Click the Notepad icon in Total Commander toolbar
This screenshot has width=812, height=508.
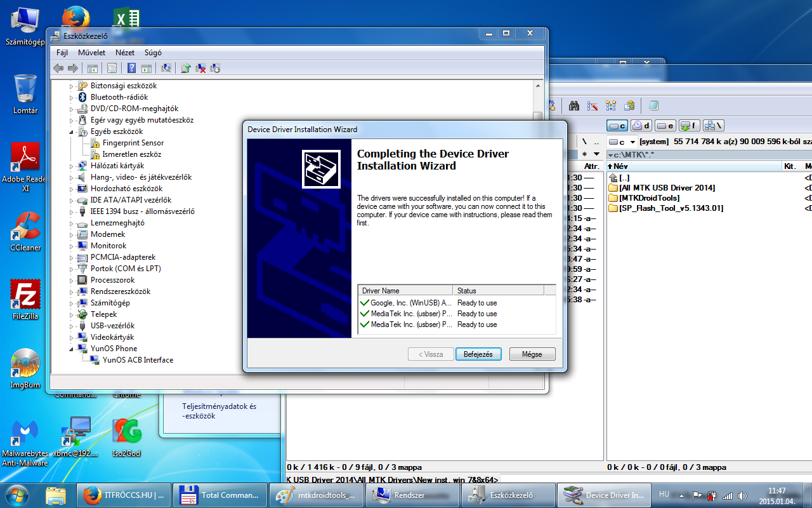[x=653, y=105]
